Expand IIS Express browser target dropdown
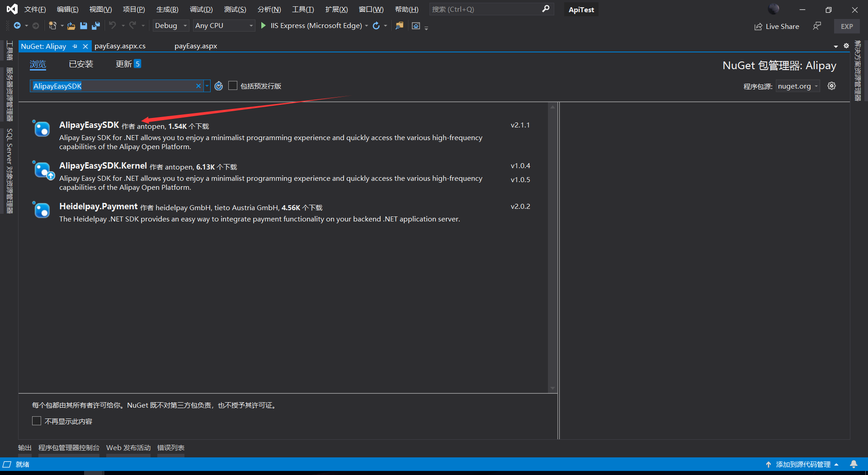 (366, 26)
